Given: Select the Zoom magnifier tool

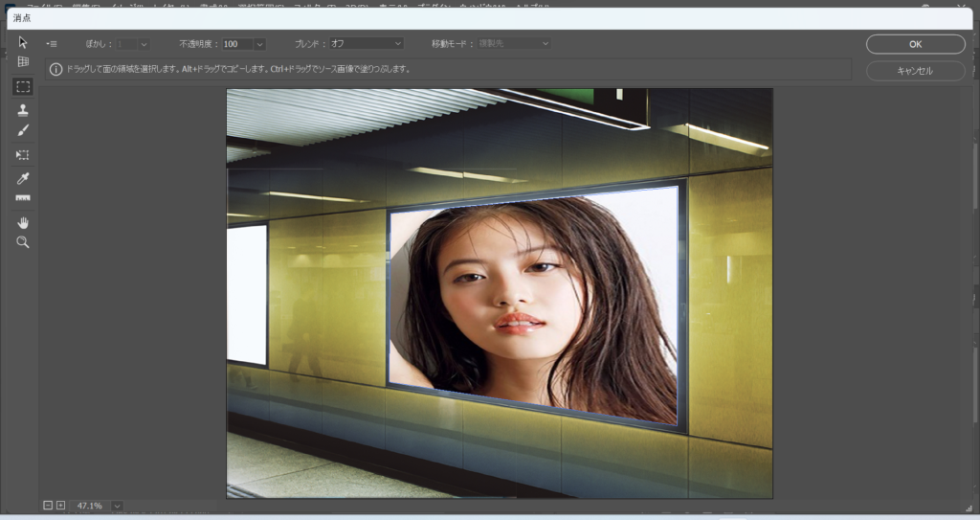Looking at the screenshot, I should point(23,242).
